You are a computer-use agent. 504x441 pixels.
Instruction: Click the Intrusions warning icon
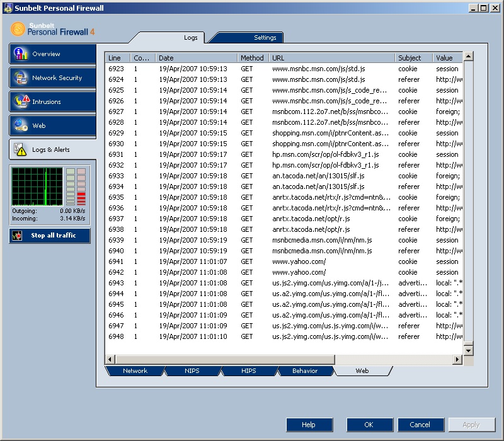[21, 101]
